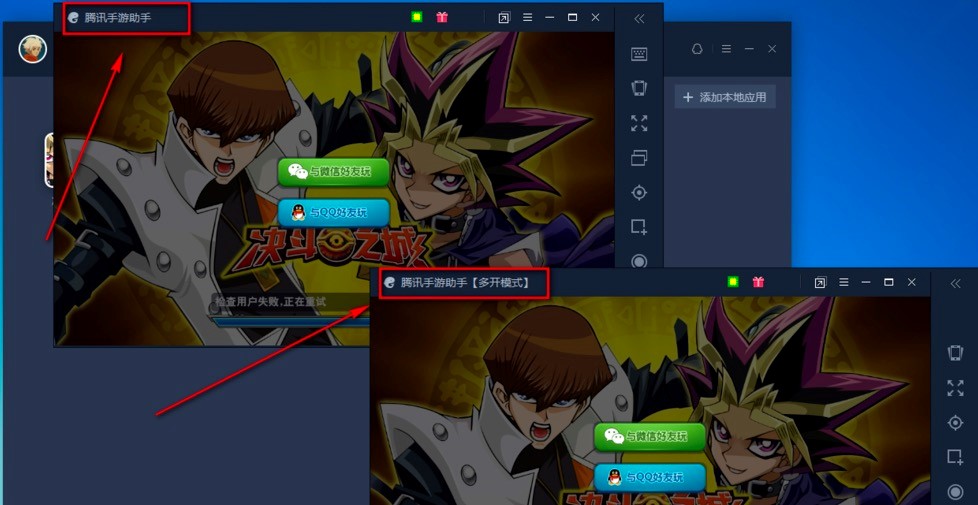Image resolution: width=978 pixels, height=505 pixels.
Task: Click the pop-out window icon in the first emulator title bar
Action: [x=504, y=18]
